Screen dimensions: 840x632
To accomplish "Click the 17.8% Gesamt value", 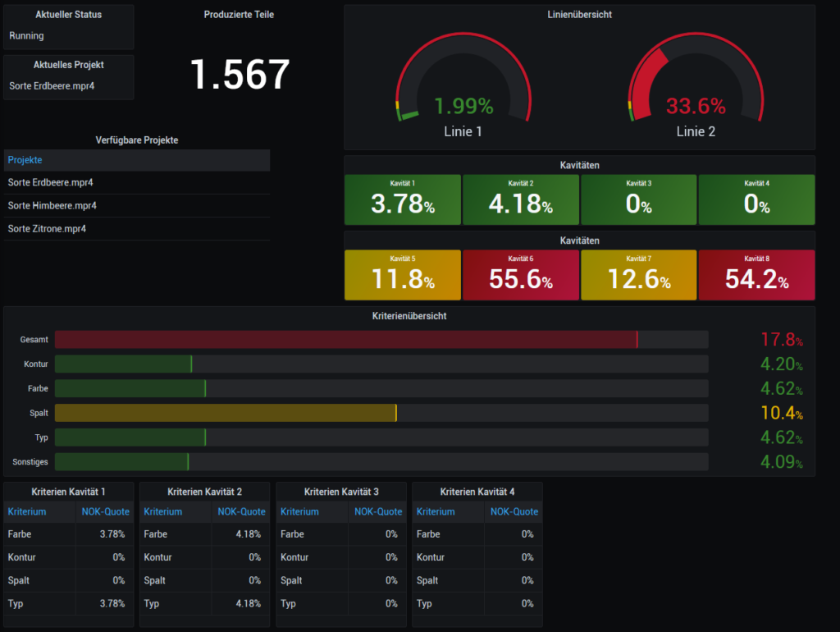I will click(x=782, y=340).
